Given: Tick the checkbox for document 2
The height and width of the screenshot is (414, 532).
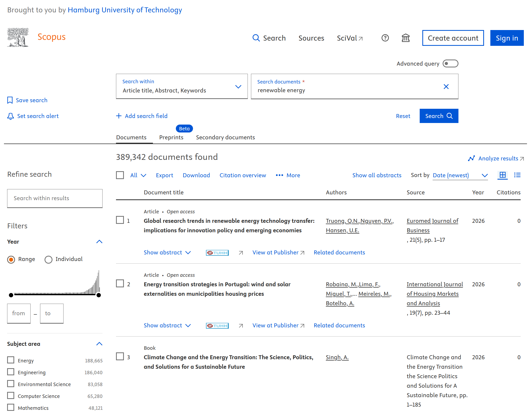Looking at the screenshot, I should click(x=120, y=284).
